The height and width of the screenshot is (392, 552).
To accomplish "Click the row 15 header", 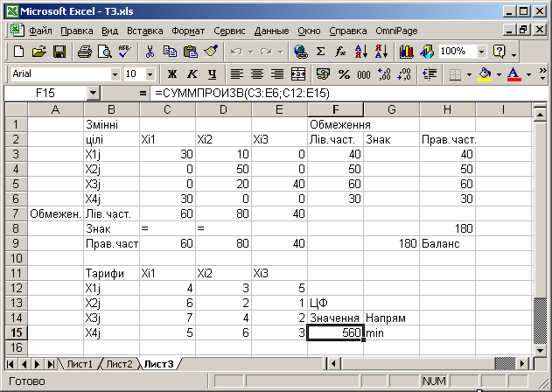I will (17, 332).
